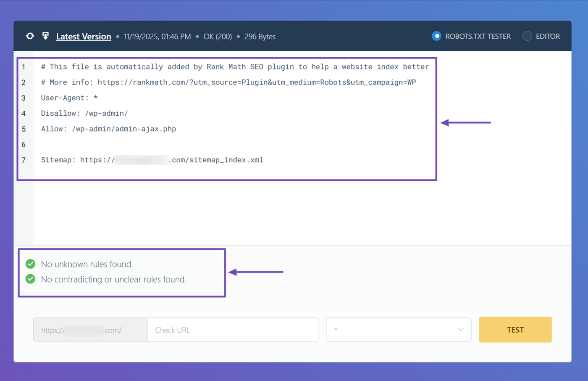Click the chevron in the user-agent selector

point(460,330)
